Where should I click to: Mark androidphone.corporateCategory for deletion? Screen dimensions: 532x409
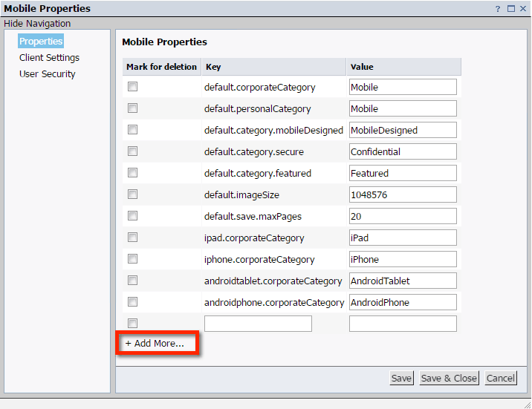[132, 302]
